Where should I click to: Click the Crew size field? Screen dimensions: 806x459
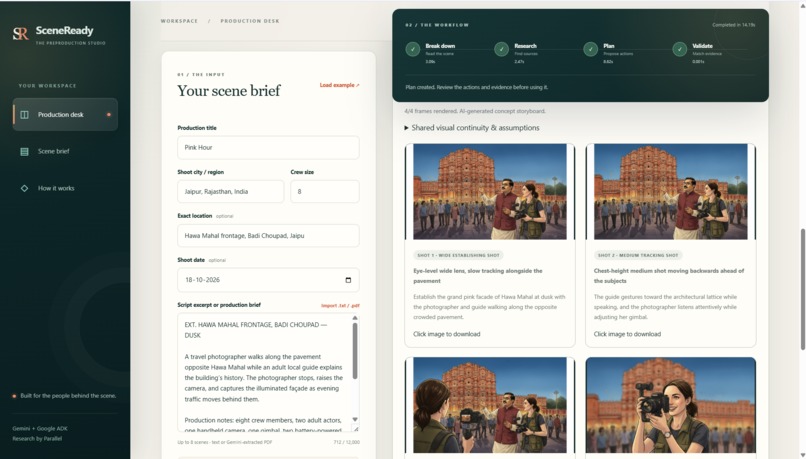coord(325,192)
